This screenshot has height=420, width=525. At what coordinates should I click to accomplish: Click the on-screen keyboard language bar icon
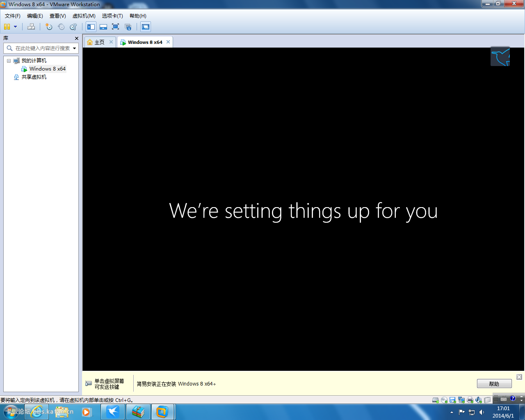(504, 399)
